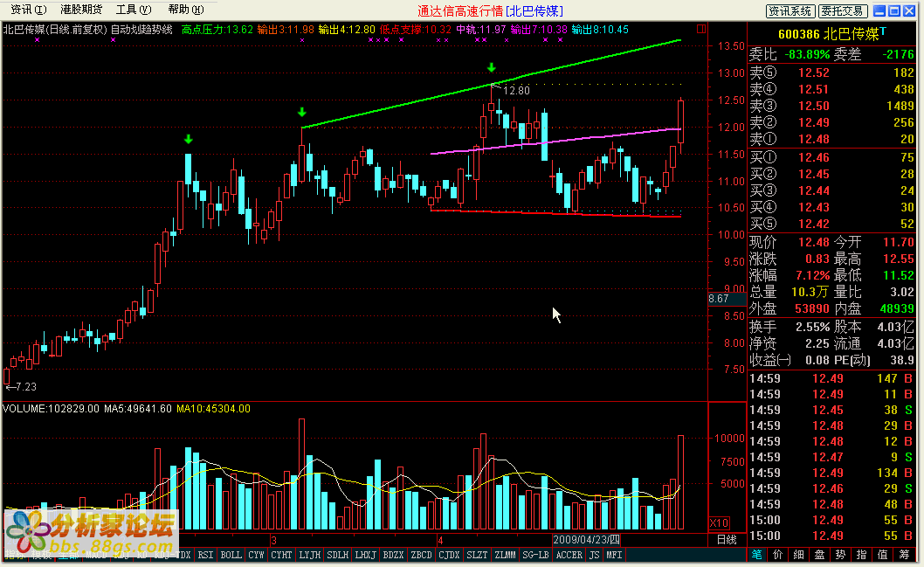Click the 卖③ 12.50 order row
The image size is (924, 567).
831,106
